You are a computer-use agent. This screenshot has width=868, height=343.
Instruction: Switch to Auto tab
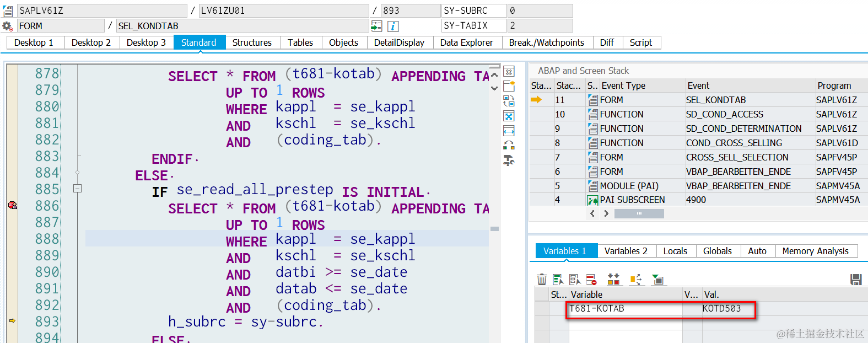click(x=757, y=251)
